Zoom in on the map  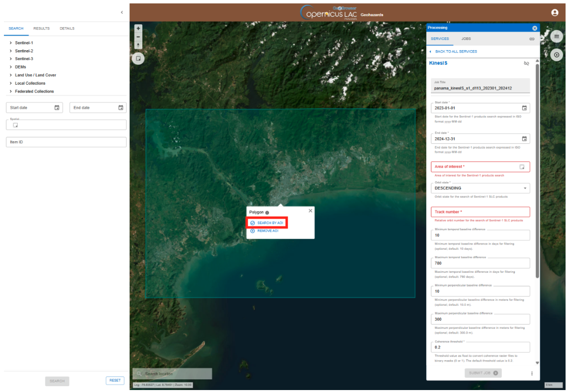[x=138, y=29]
